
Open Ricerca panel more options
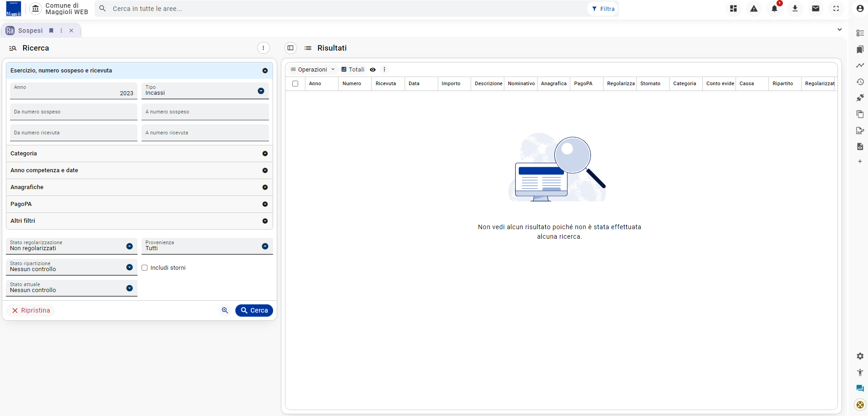(263, 48)
